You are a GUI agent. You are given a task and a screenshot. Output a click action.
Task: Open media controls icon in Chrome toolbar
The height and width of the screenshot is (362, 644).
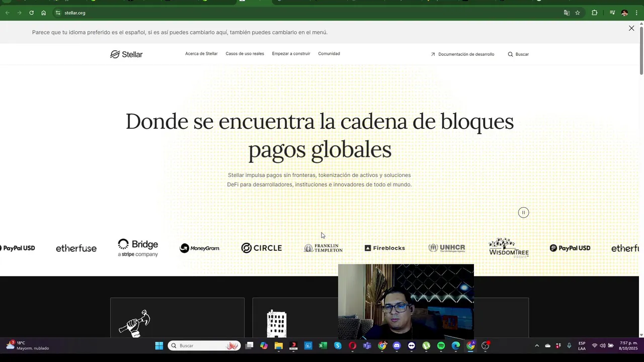coord(612,13)
